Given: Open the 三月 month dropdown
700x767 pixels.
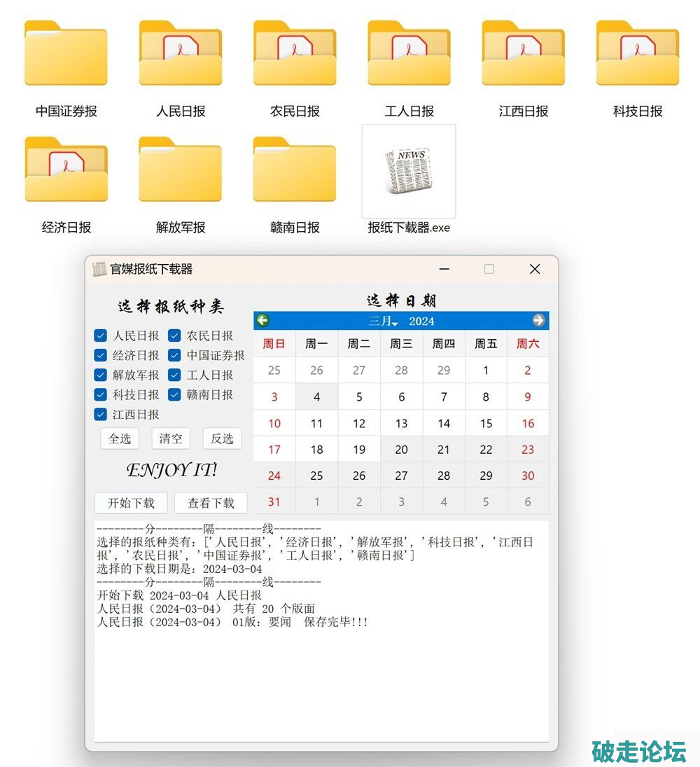Looking at the screenshot, I should (383, 322).
